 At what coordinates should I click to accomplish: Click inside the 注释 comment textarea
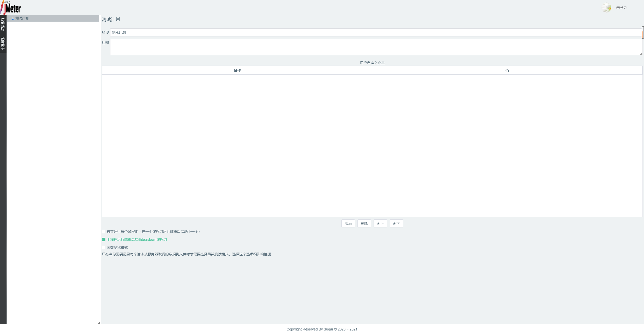point(302,47)
